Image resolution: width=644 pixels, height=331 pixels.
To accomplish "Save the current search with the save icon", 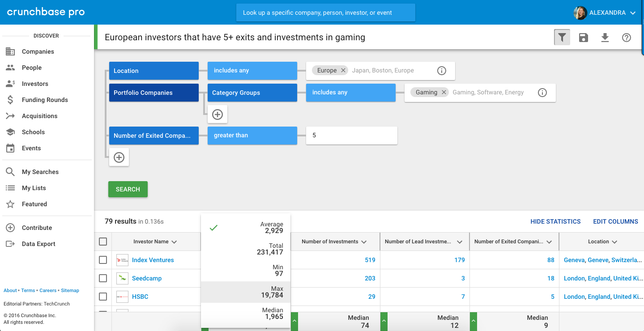I will pyautogui.click(x=583, y=37).
